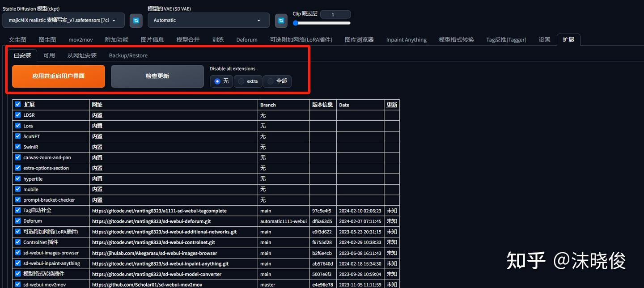Open the Inpaint Anything tab
Image resolution: width=644 pixels, height=288 pixels.
point(406,39)
